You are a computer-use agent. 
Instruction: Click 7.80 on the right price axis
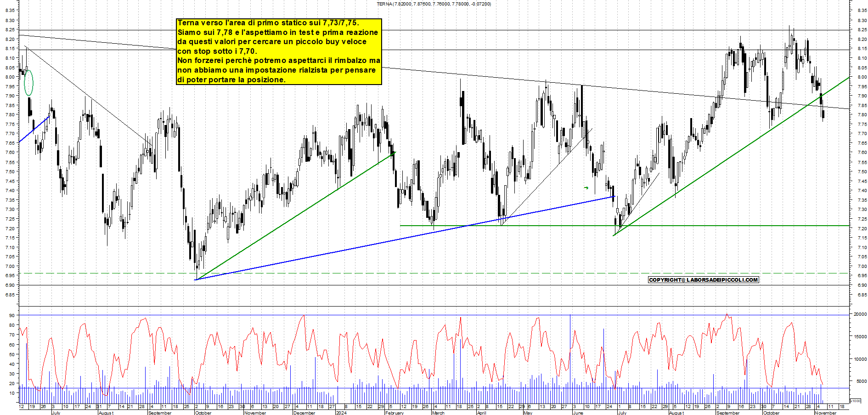[x=862, y=115]
